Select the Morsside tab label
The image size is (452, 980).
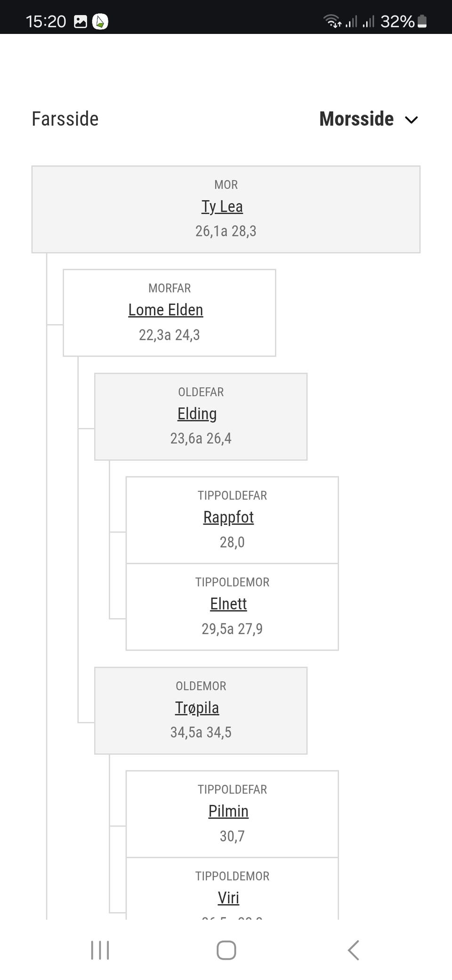point(356,119)
